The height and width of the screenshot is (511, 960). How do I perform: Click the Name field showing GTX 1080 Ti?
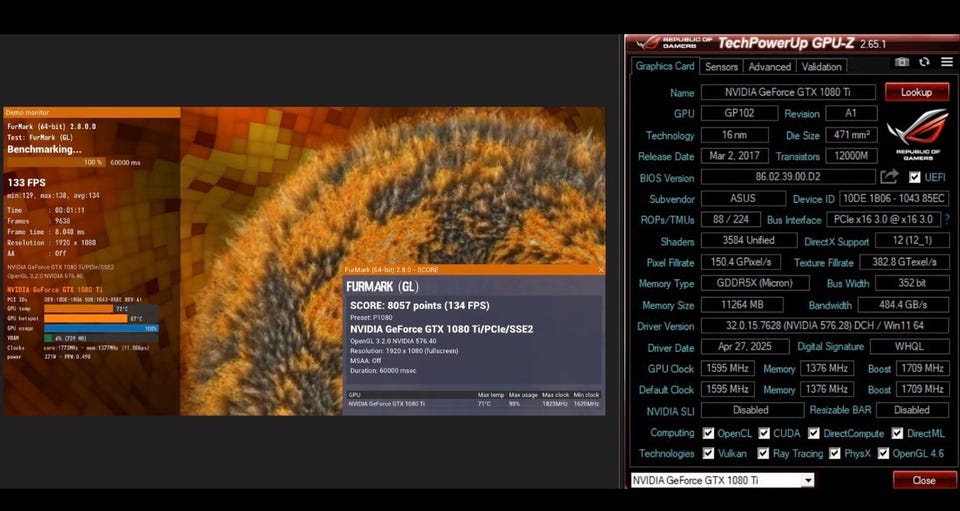coord(789,92)
